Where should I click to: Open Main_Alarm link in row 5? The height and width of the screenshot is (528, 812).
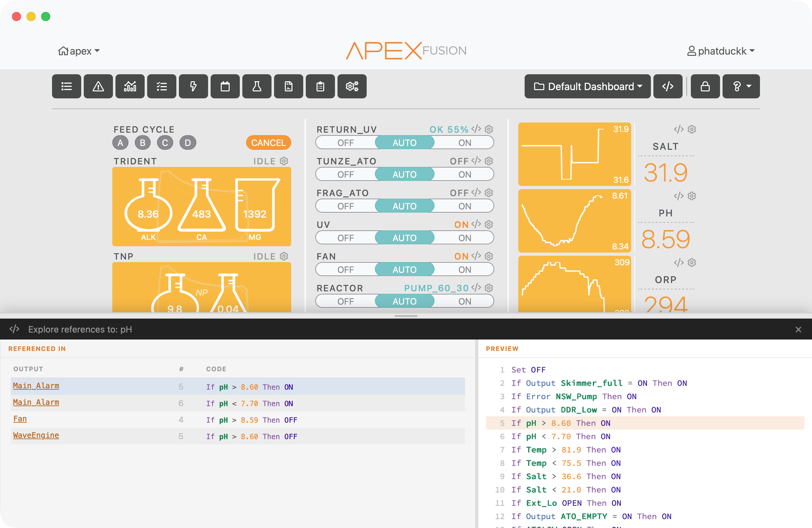click(x=36, y=386)
